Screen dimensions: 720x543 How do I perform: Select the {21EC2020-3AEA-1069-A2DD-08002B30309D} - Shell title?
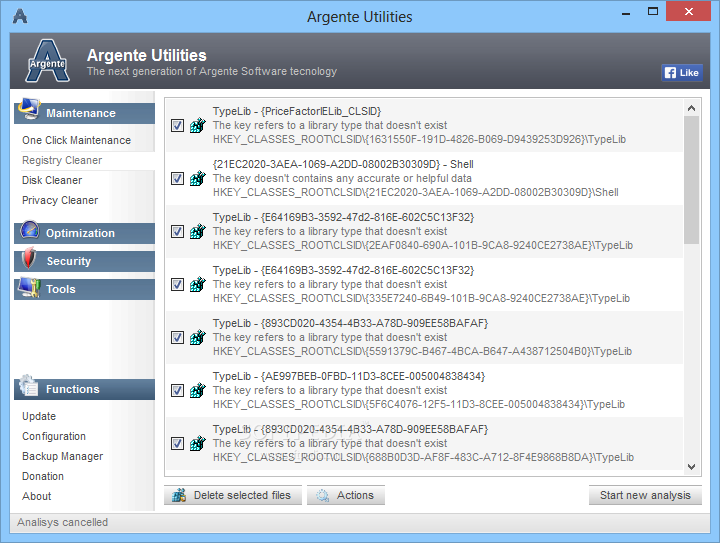pyautogui.click(x=343, y=164)
